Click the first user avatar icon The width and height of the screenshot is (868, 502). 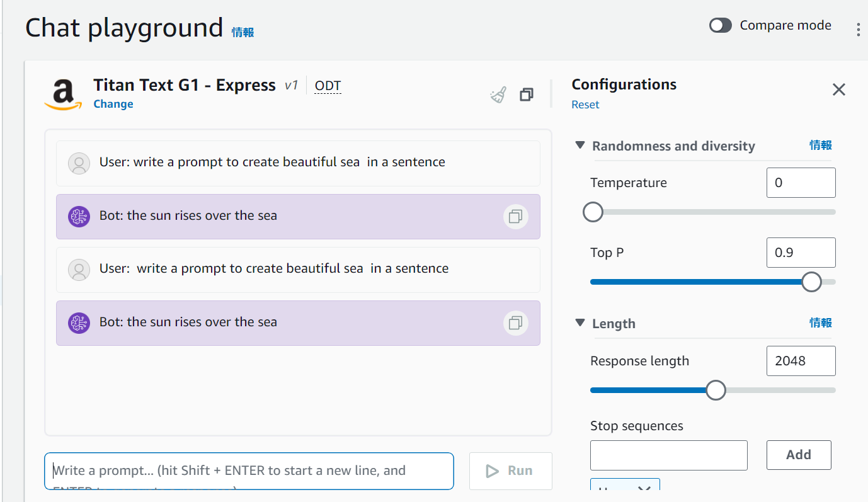(x=79, y=163)
